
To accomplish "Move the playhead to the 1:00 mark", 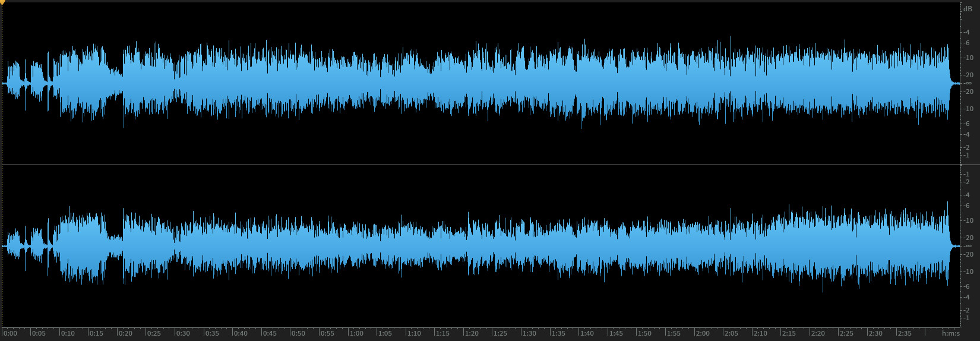I will 356,333.
